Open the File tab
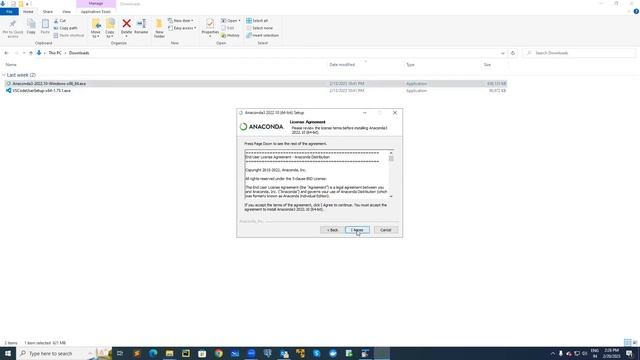The image size is (640, 360). pos(9,12)
